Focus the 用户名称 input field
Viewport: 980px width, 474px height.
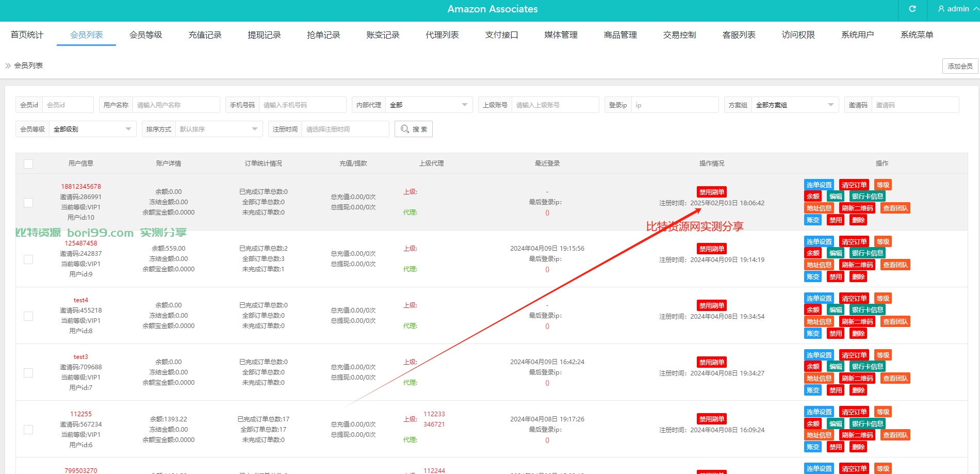[x=176, y=105]
